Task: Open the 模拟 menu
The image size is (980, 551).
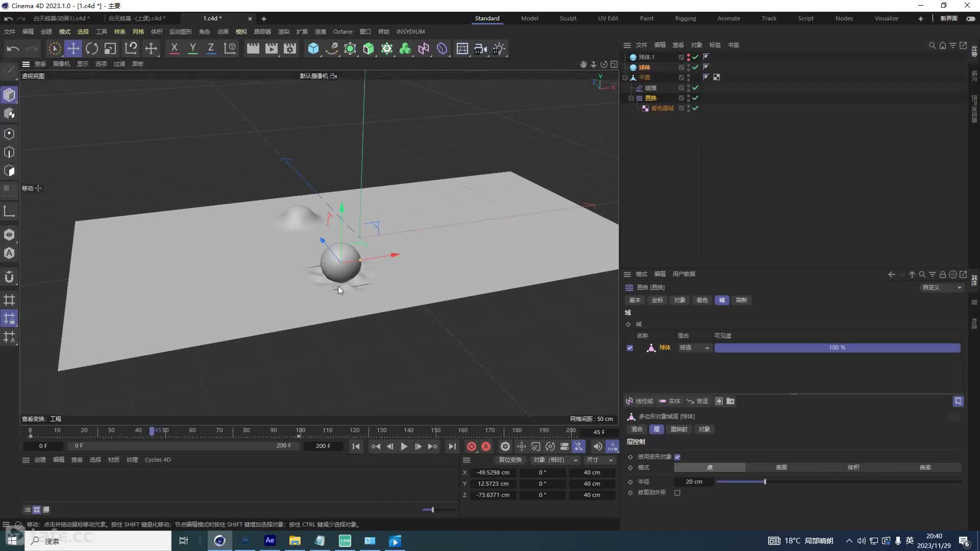Action: 241,32
